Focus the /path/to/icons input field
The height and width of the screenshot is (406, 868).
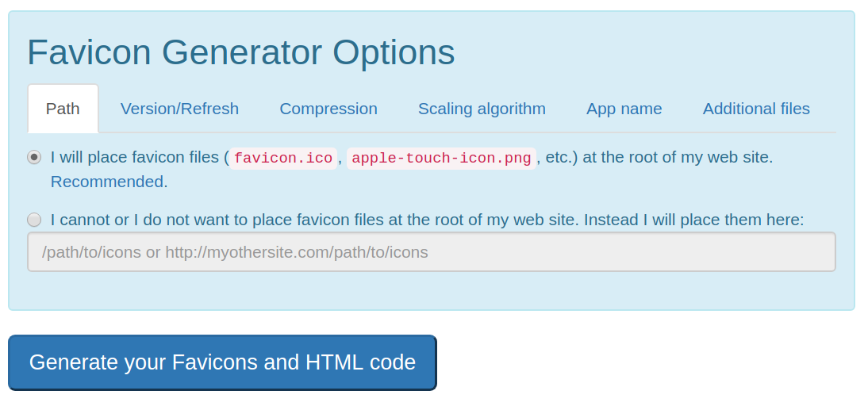[432, 252]
